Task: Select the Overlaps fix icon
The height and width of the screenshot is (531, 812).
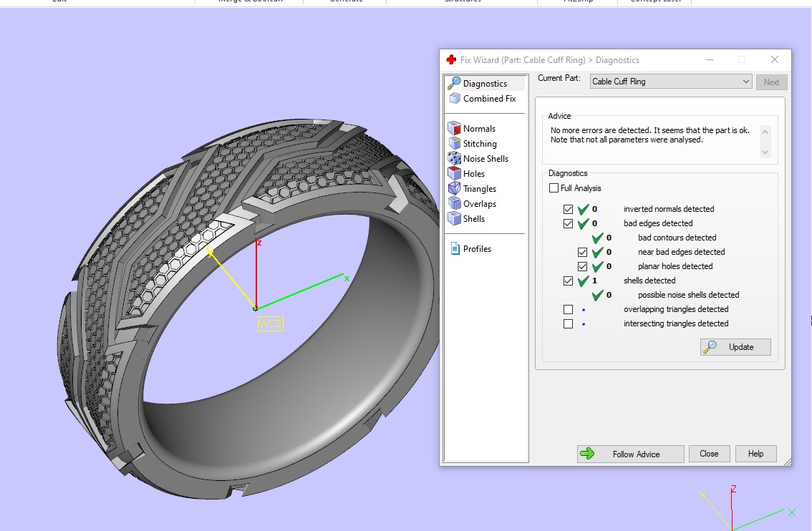Action: pos(454,203)
